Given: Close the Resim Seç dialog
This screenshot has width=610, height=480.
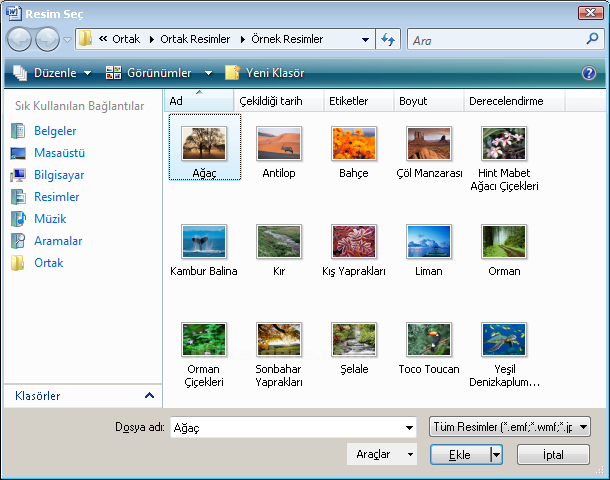Looking at the screenshot, I should 591,13.
